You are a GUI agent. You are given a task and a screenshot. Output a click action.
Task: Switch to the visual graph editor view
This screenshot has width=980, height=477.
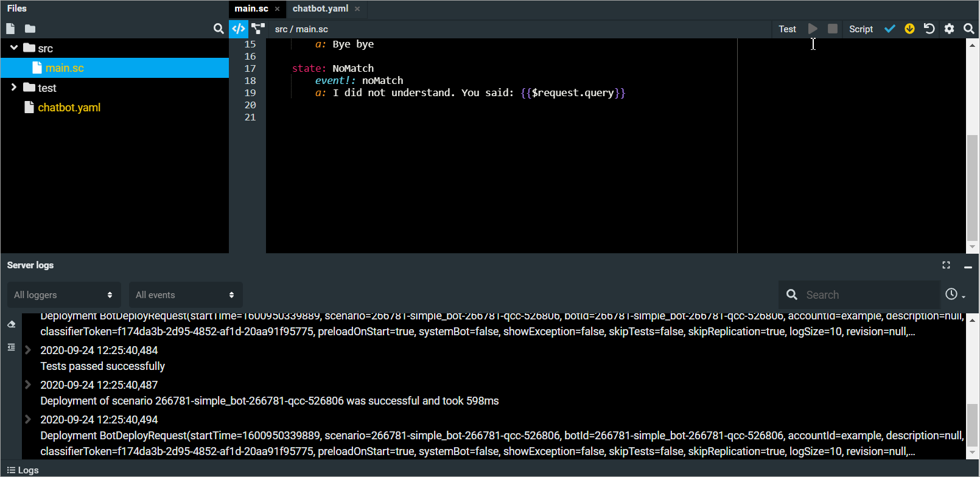coord(258,29)
